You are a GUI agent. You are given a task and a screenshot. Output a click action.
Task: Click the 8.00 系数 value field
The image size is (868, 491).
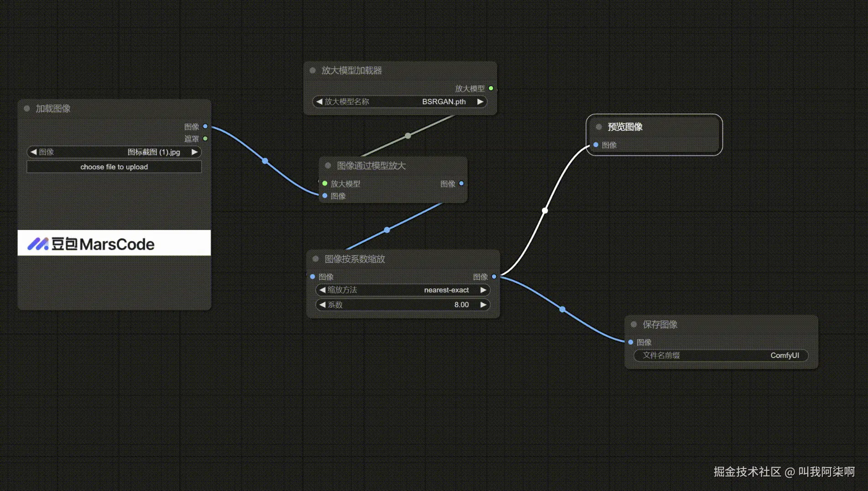pyautogui.click(x=403, y=304)
